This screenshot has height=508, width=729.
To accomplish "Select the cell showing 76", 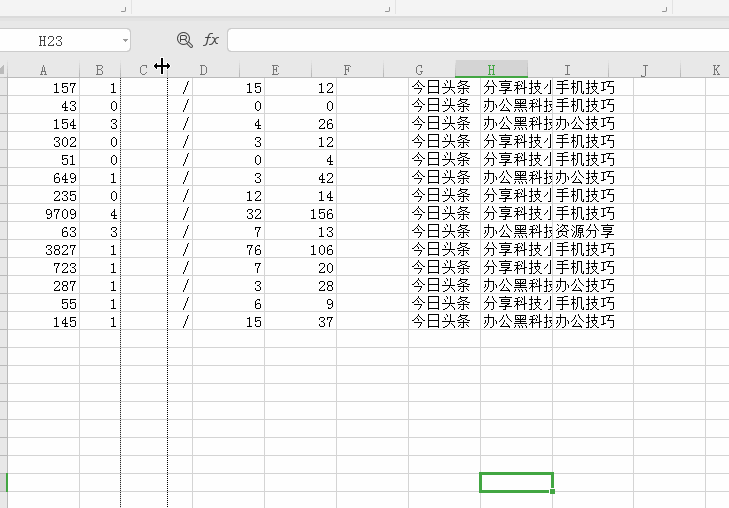I will click(228, 250).
